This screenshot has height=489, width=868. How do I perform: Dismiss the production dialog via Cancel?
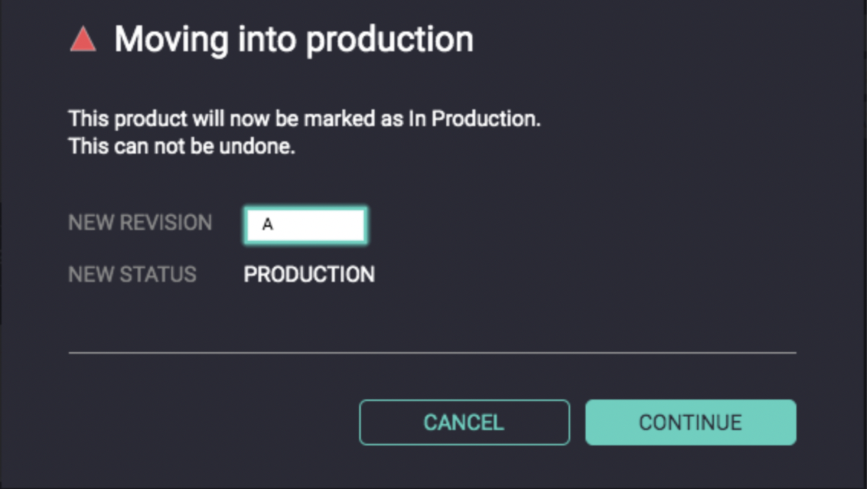pyautogui.click(x=464, y=422)
